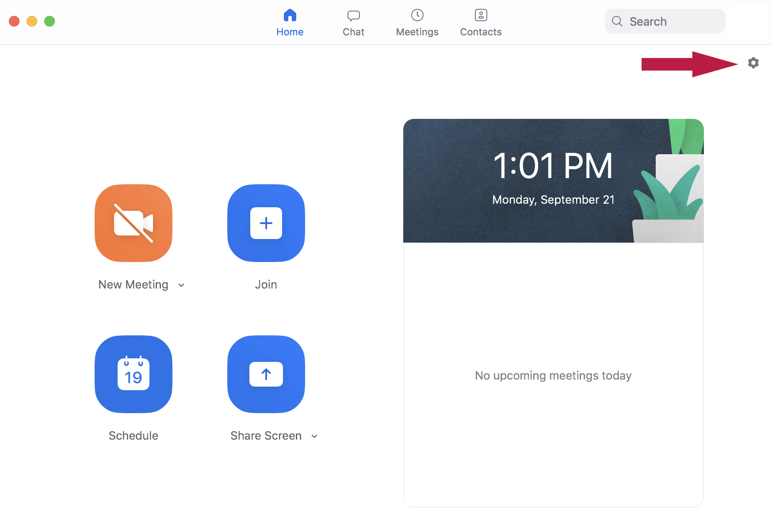Open Settings via the gear icon
Image resolution: width=772 pixels, height=532 pixels.
(x=753, y=63)
